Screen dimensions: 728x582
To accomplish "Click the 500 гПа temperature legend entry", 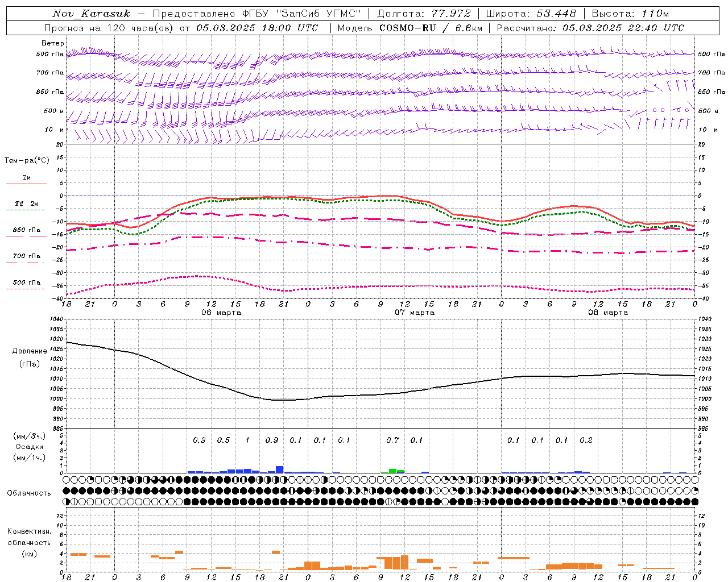I will (x=26, y=282).
